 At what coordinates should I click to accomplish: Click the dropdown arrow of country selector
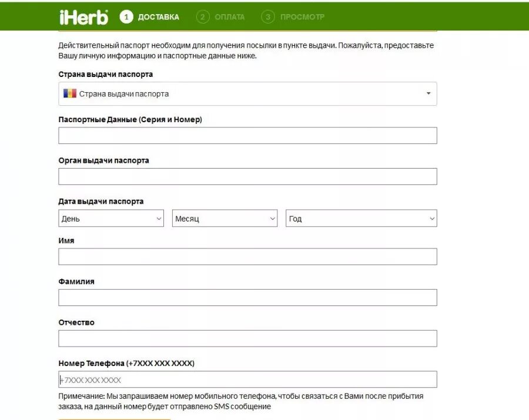click(428, 93)
